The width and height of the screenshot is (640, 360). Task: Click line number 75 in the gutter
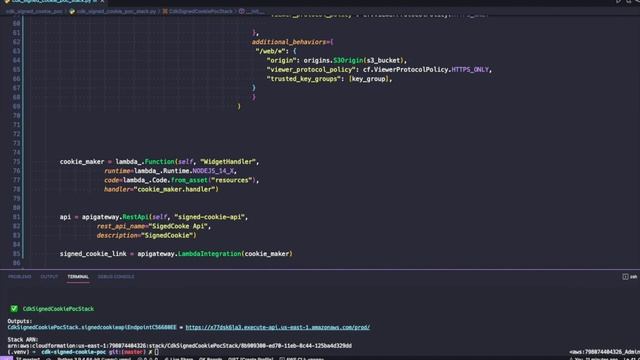click(x=16, y=162)
